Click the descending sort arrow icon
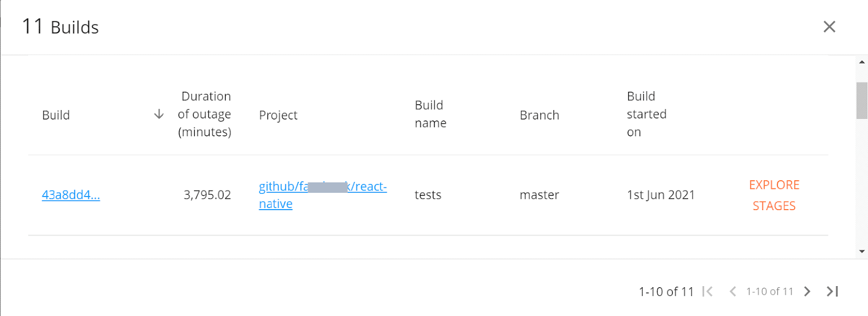The height and width of the screenshot is (316, 868). coord(159,115)
